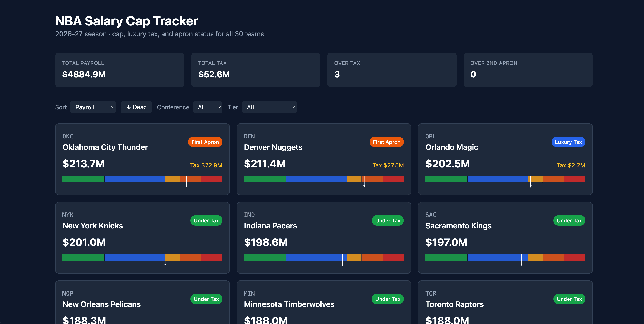Select the New York Knicks team name
The width and height of the screenshot is (644, 324).
(x=92, y=226)
